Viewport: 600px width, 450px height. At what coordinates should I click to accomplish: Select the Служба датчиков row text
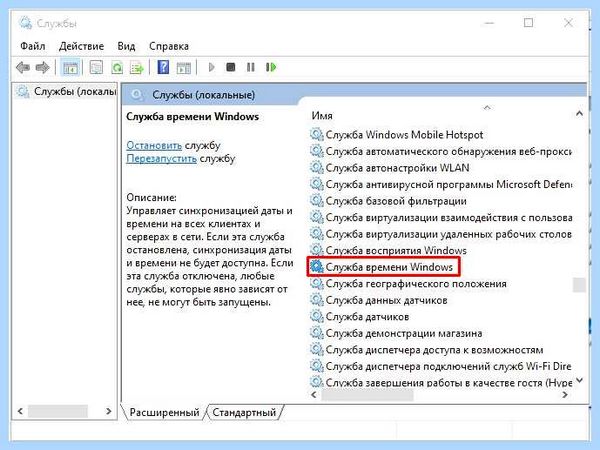(x=367, y=317)
